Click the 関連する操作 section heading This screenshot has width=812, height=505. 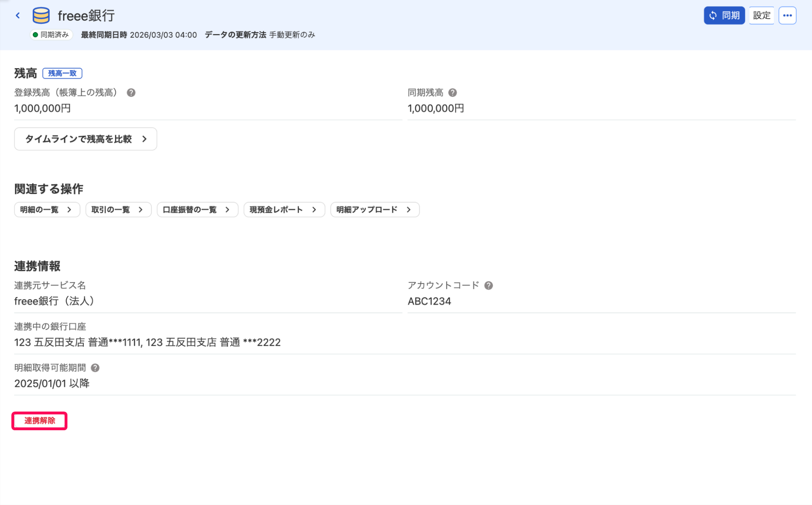tap(49, 189)
